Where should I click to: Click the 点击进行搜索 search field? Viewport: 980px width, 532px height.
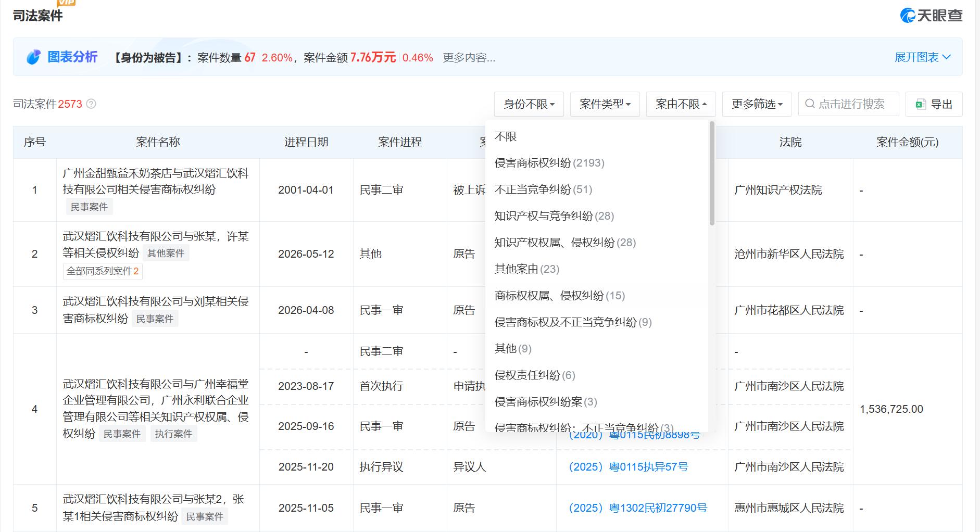[849, 104]
